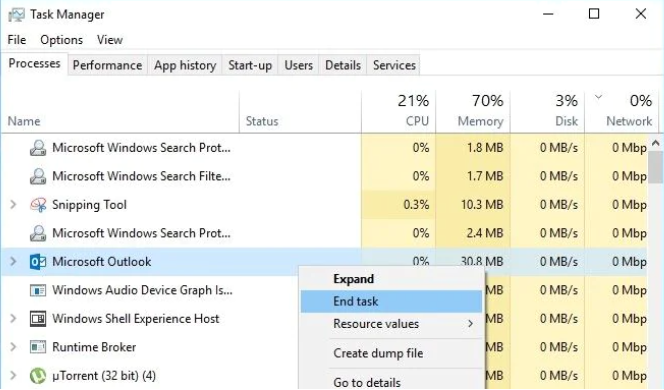Click the first Microsoft Windows Search Prot... icon
This screenshot has width=664, height=390.
(x=38, y=148)
